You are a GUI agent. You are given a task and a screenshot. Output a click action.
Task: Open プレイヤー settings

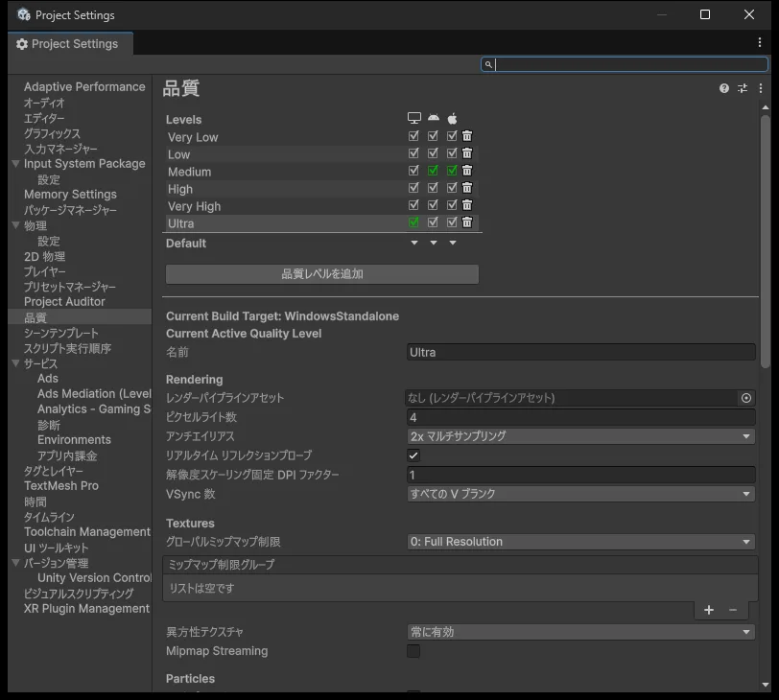[x=45, y=271]
